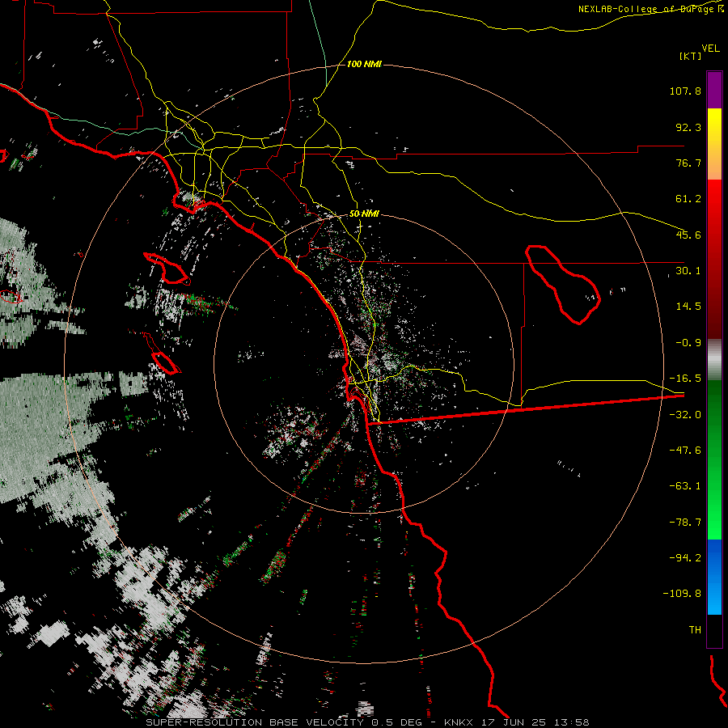
Task: Click the purple segment of color bar
Action: [714, 91]
